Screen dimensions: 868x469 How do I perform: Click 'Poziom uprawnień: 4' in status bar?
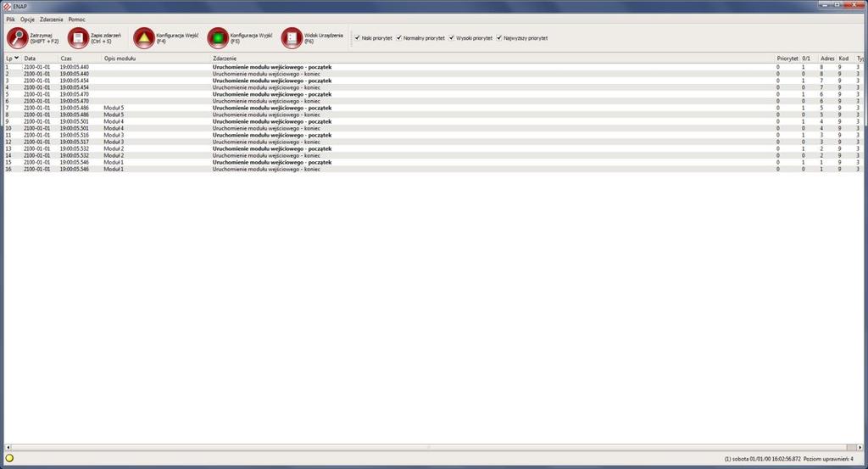[828, 459]
